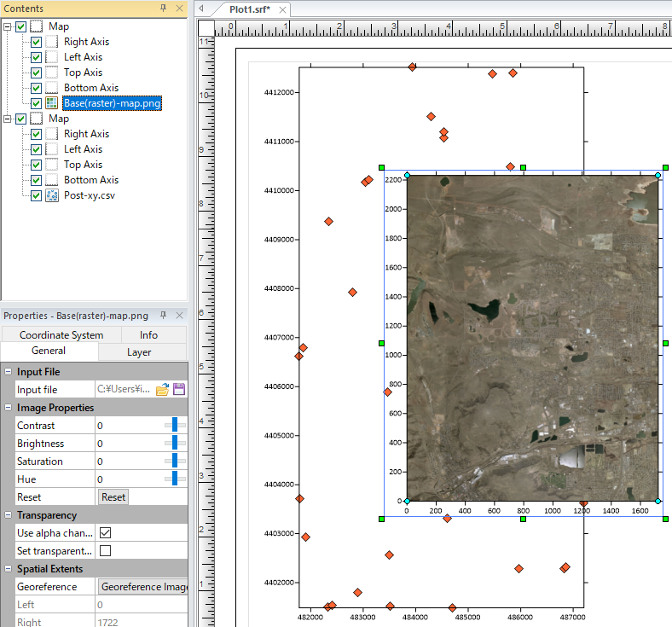Click the tab scroll left arrow

pyautogui.click(x=201, y=9)
